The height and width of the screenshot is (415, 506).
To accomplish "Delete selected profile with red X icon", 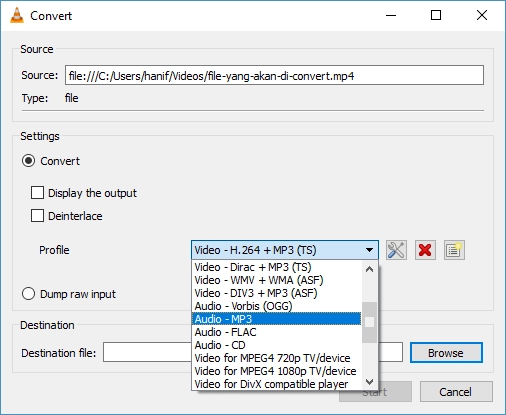I will click(425, 250).
